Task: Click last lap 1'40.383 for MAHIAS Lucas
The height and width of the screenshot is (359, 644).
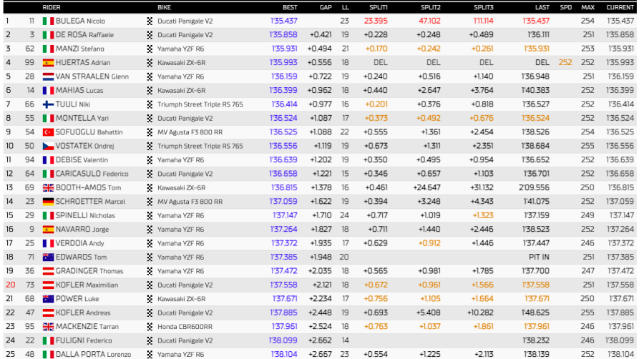Action: point(535,91)
